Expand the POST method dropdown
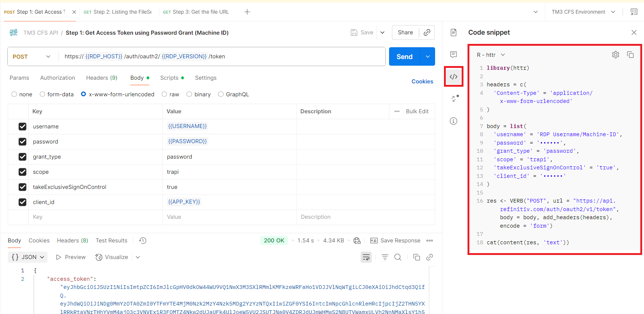 point(32,56)
